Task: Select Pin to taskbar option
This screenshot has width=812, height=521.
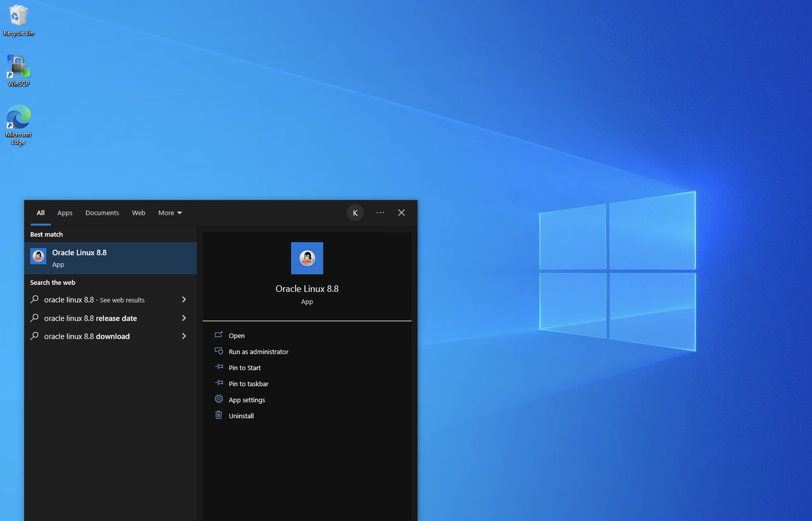Action: (x=248, y=384)
